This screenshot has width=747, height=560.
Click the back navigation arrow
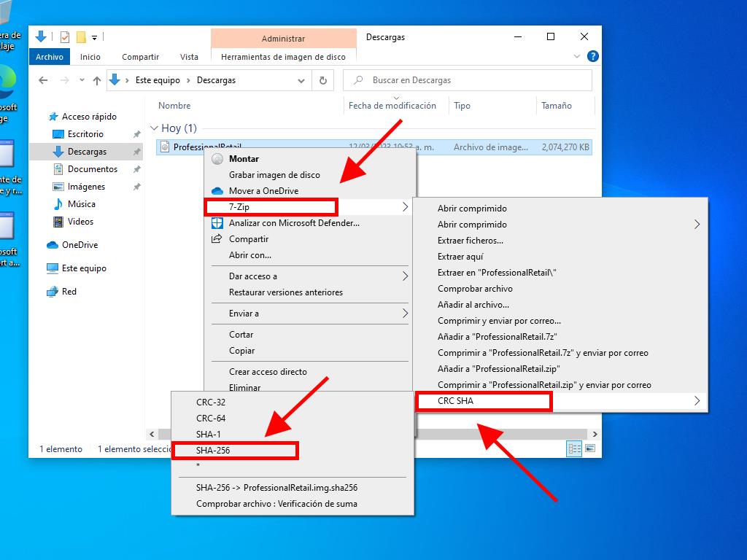pyautogui.click(x=43, y=80)
